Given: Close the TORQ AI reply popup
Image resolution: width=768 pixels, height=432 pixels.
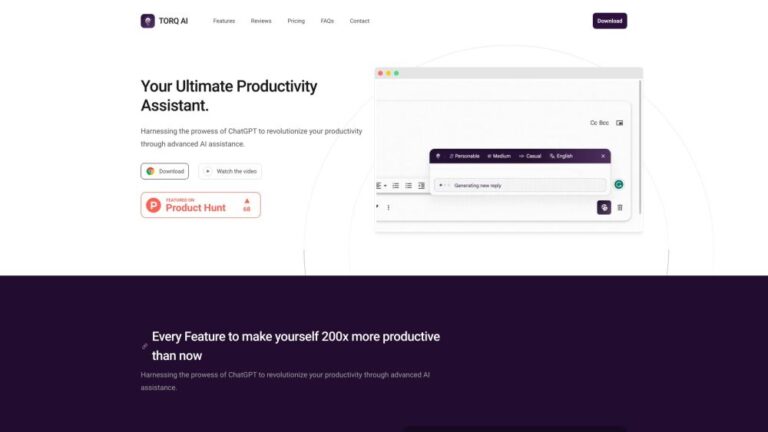Looking at the screenshot, I should pyautogui.click(x=603, y=156).
